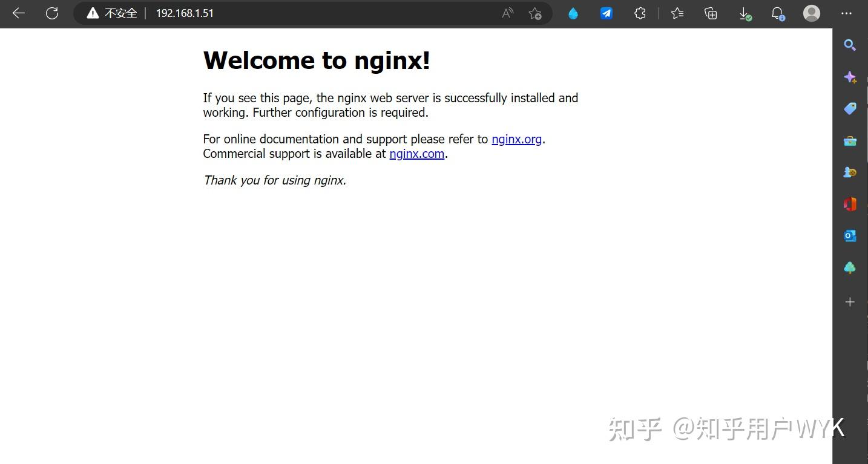The height and width of the screenshot is (464, 868).
Task: Open Outlook in the sidebar
Action: point(850,235)
